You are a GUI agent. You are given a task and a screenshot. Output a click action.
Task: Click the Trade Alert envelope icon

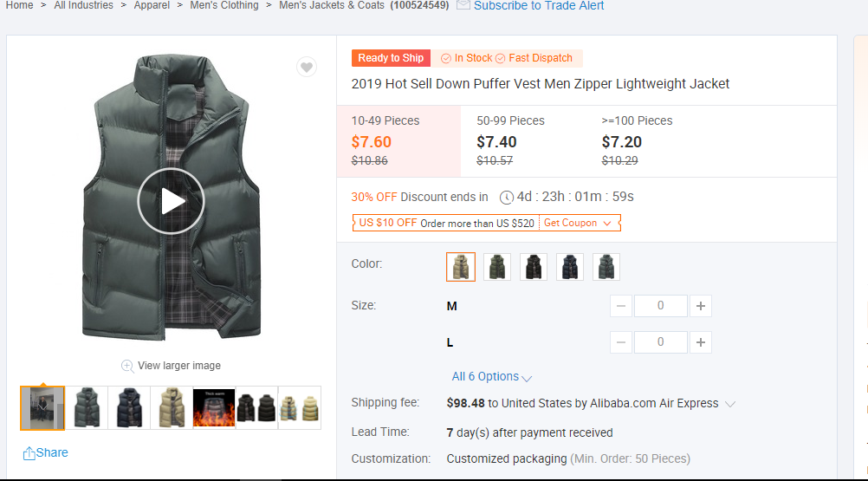[x=463, y=5]
